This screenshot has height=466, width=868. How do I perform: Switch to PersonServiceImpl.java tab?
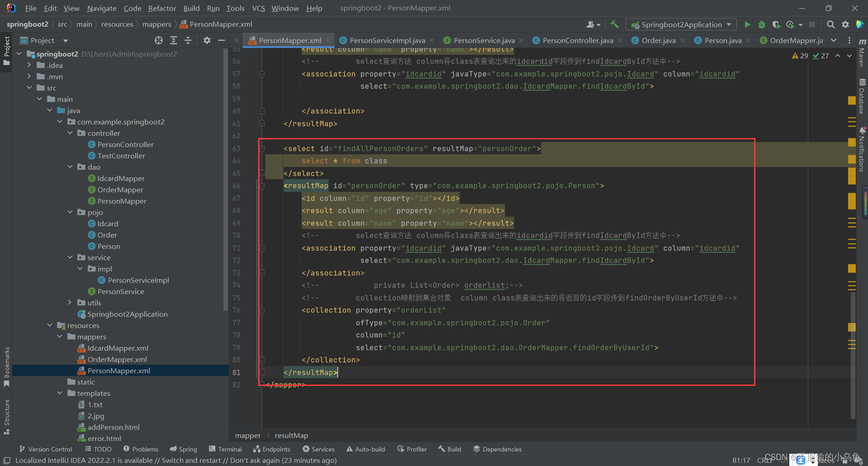click(387, 40)
